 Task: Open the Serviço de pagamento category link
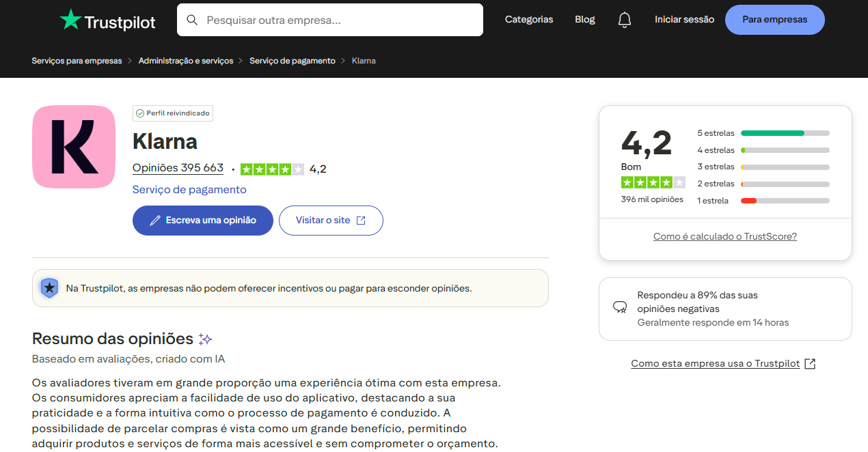pyautogui.click(x=189, y=190)
